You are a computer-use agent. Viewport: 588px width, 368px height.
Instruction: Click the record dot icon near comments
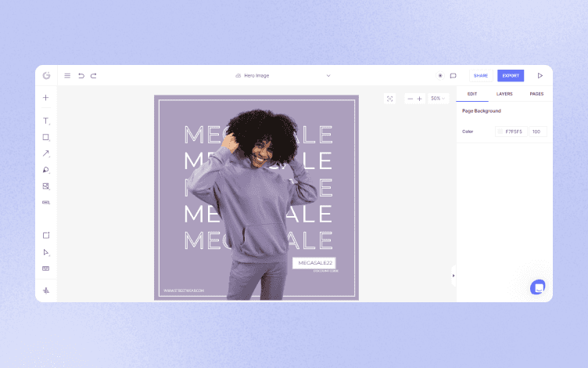[x=440, y=75]
